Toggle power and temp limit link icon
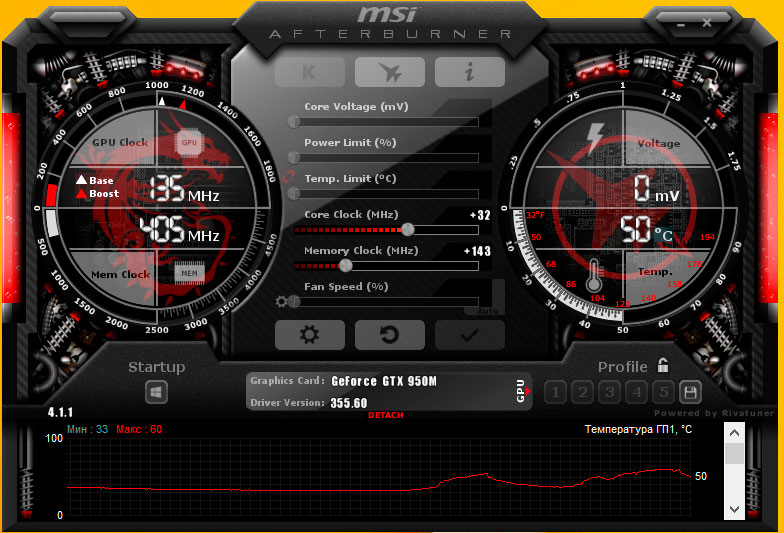This screenshot has height=533, width=784. click(x=288, y=176)
